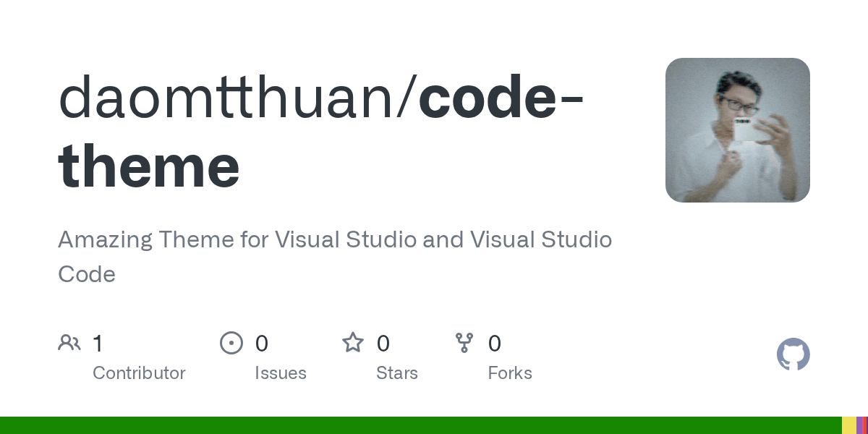Click the Contributor label

[x=139, y=373]
